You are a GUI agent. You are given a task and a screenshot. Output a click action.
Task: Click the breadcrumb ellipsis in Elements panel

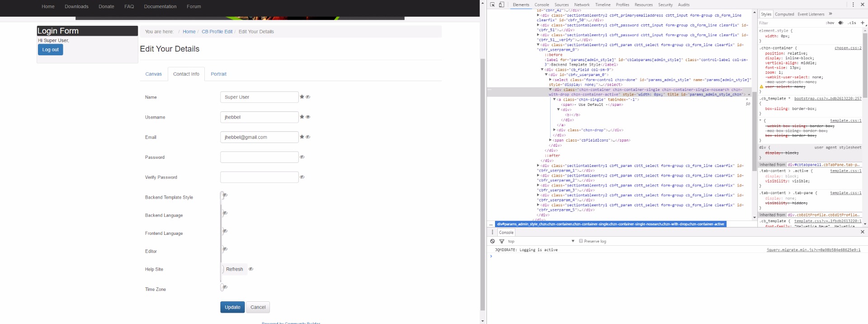(491, 224)
